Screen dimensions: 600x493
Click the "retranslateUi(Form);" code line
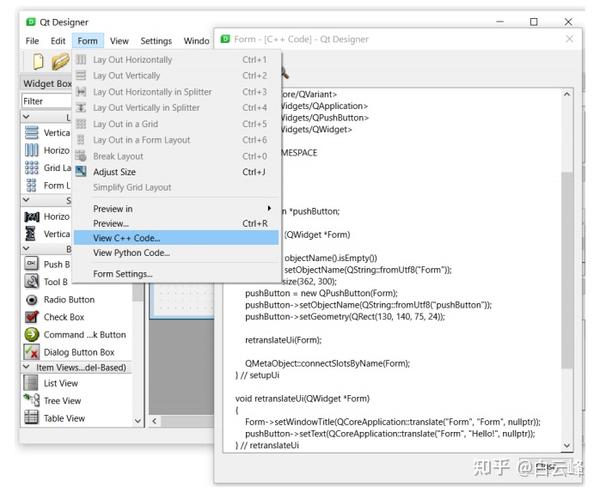(283, 340)
